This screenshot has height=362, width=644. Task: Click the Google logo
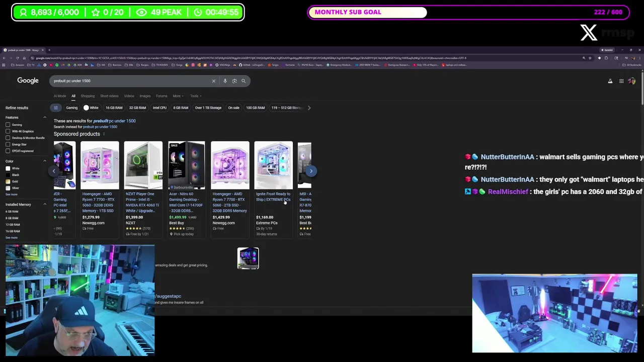click(x=28, y=80)
